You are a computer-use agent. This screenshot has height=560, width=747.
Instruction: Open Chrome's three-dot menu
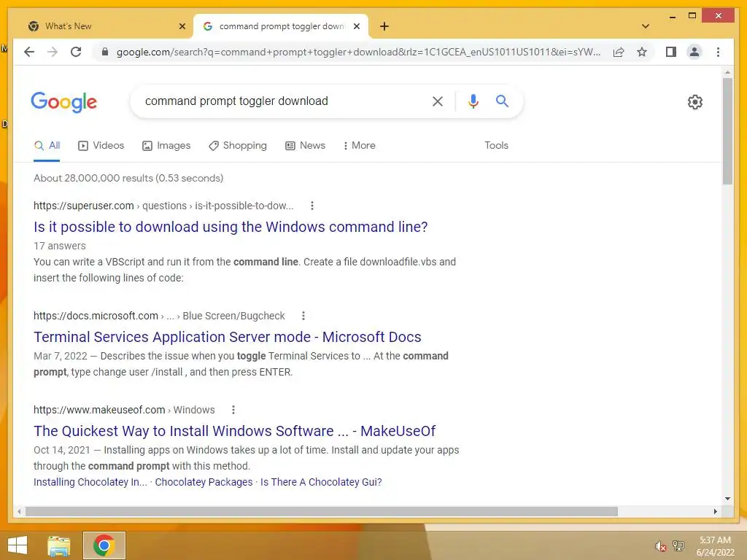718,52
